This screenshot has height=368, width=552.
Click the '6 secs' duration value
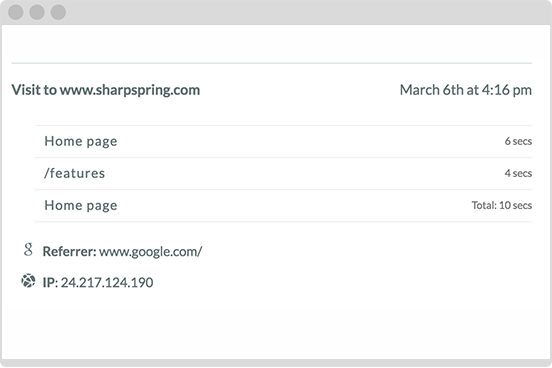[x=518, y=141]
